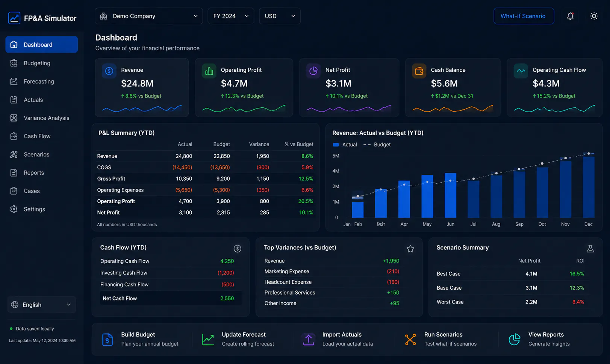Expand the English language chevron
This screenshot has height=364, width=610.
point(69,305)
